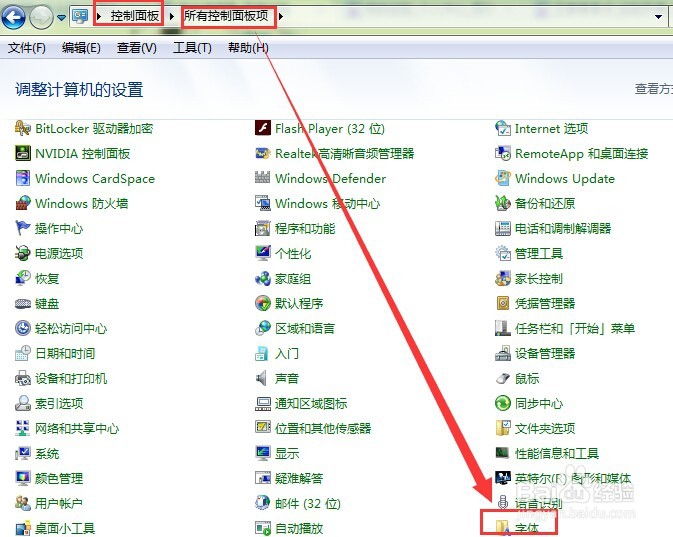Open the 位置和其他传感器 link

323,428
